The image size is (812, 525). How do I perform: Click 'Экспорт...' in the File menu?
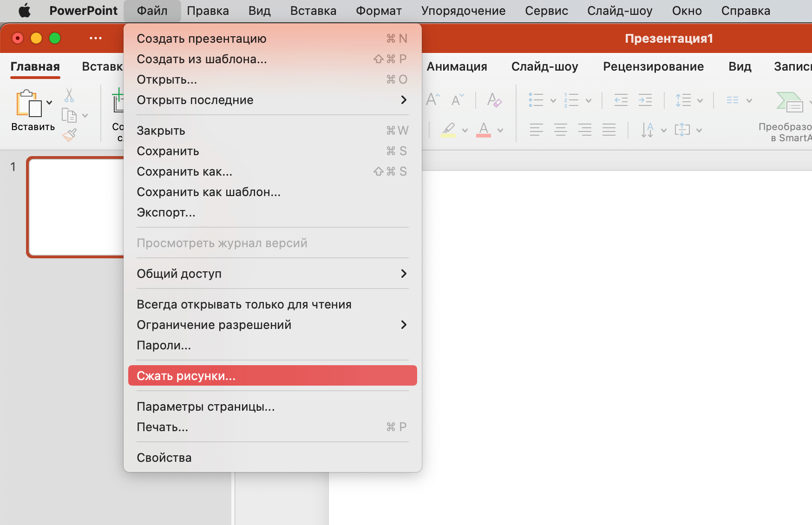pyautogui.click(x=166, y=212)
